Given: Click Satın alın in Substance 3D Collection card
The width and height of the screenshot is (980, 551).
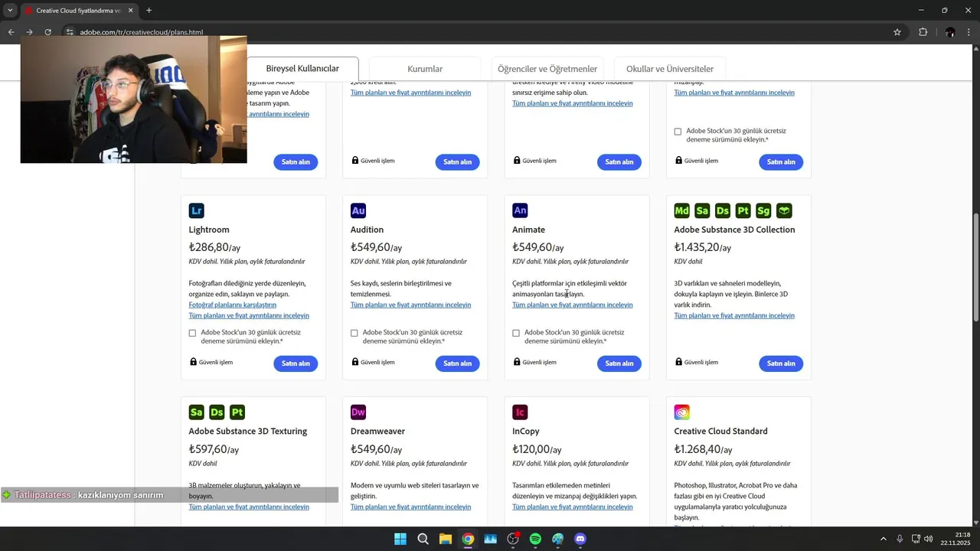Looking at the screenshot, I should pyautogui.click(x=781, y=364).
